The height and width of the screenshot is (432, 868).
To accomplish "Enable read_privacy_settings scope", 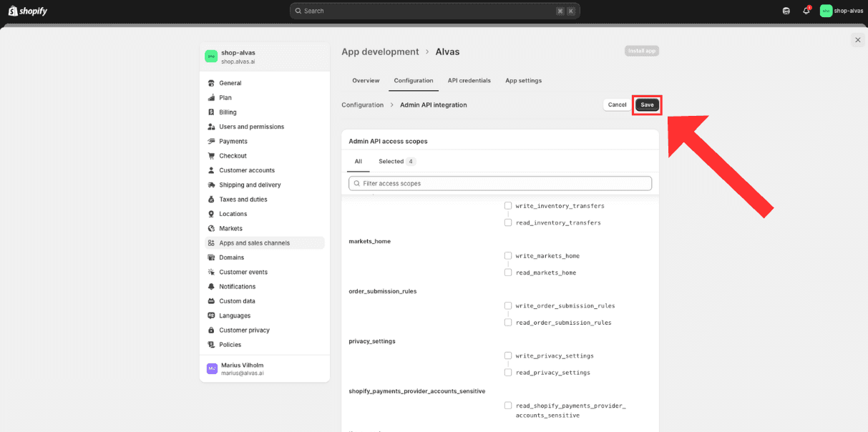I will pyautogui.click(x=508, y=373).
